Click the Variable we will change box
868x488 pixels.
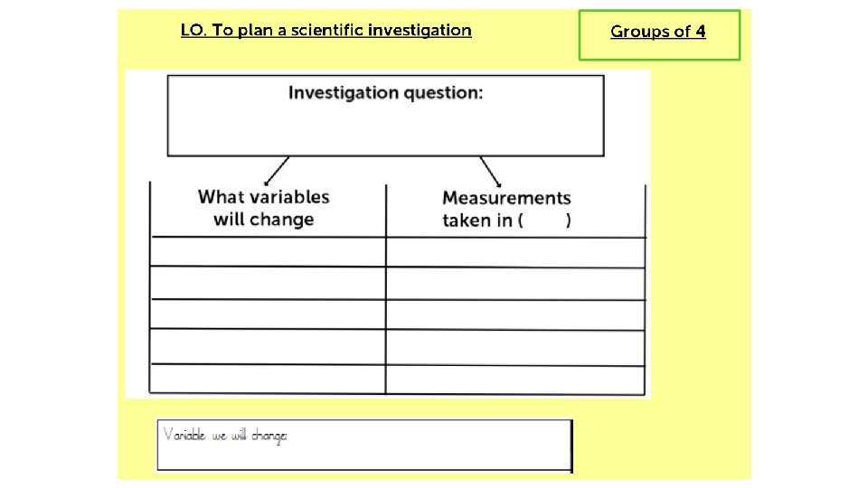click(364, 446)
